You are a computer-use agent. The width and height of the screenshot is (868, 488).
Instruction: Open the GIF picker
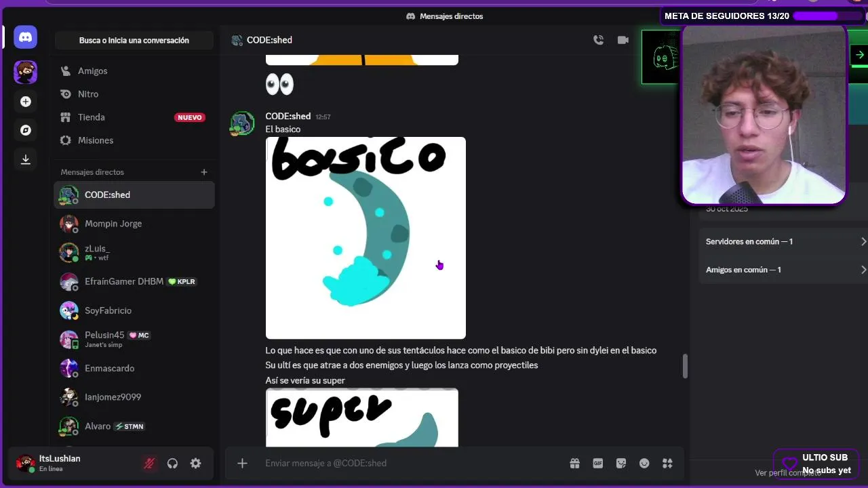coord(597,464)
